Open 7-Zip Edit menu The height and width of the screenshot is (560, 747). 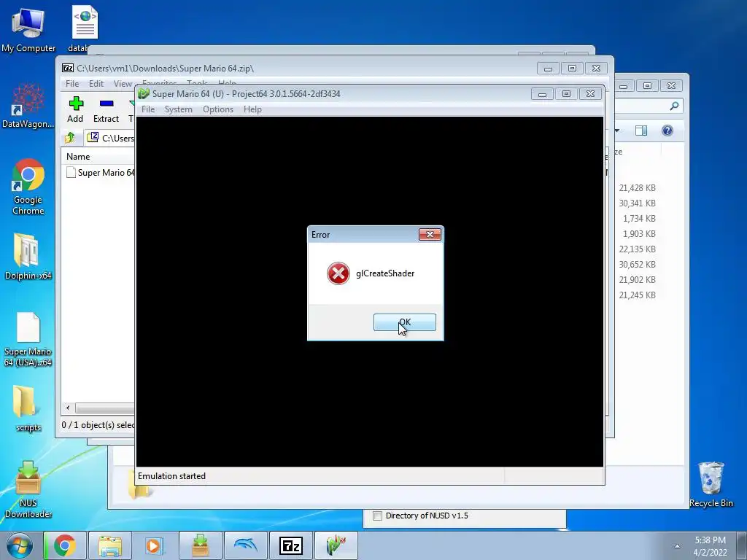[96, 83]
